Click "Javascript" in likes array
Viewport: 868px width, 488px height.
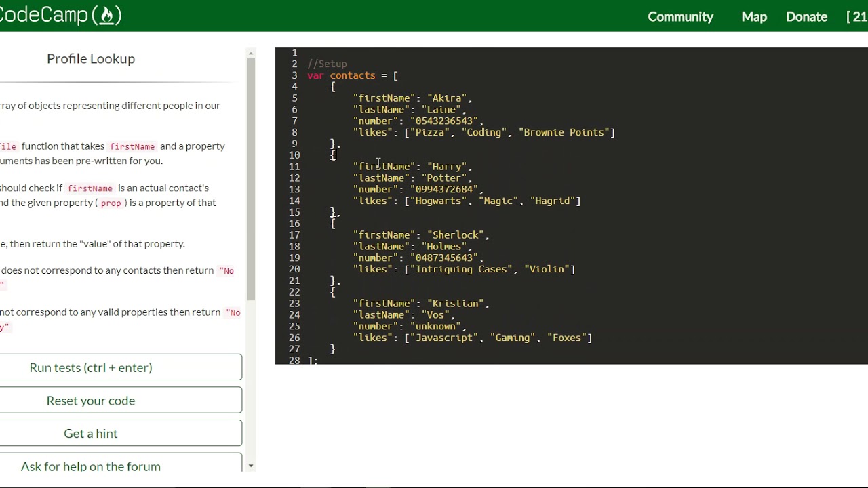[444, 338]
